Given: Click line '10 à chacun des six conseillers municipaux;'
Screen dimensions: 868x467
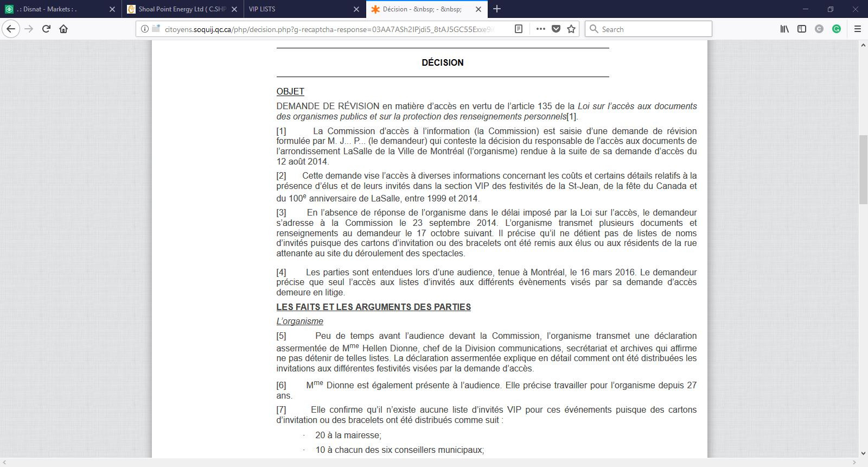Looking at the screenshot, I should pyautogui.click(x=400, y=450).
